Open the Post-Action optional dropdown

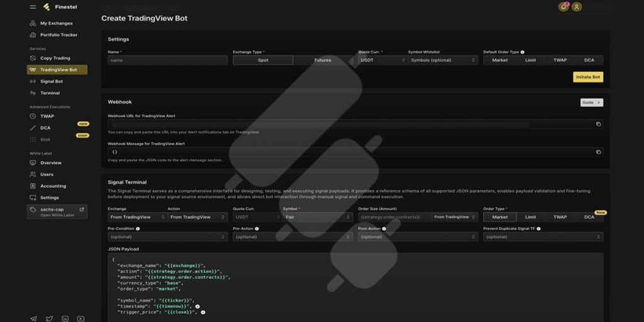pos(418,237)
